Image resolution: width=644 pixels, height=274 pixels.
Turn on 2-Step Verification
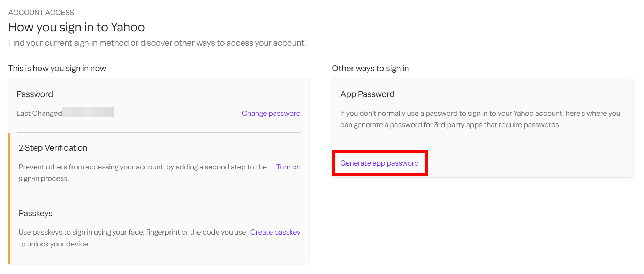click(x=288, y=167)
